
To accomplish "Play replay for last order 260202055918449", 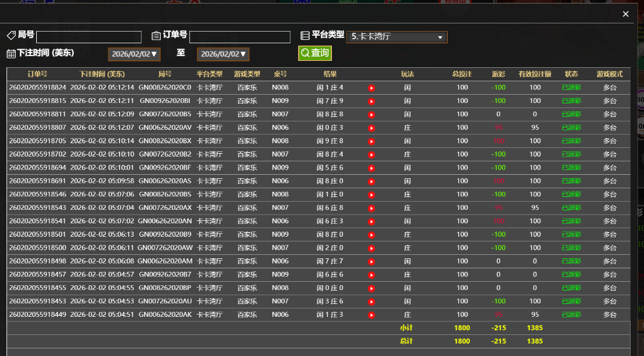I will coord(371,315).
